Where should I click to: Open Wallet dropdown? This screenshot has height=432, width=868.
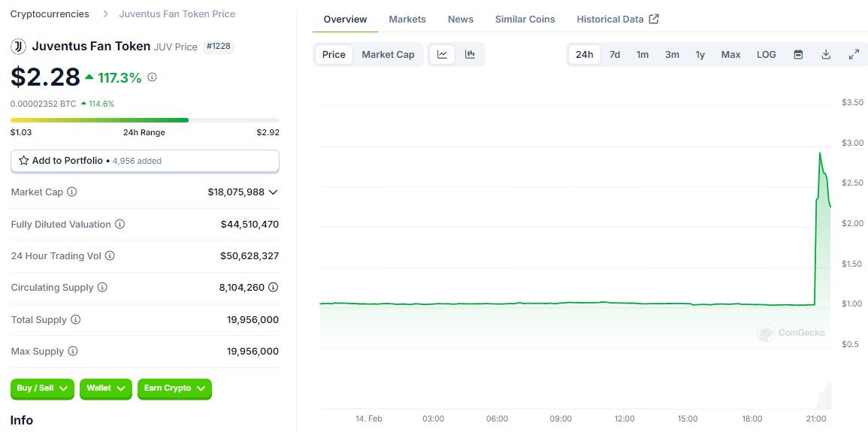tap(106, 388)
